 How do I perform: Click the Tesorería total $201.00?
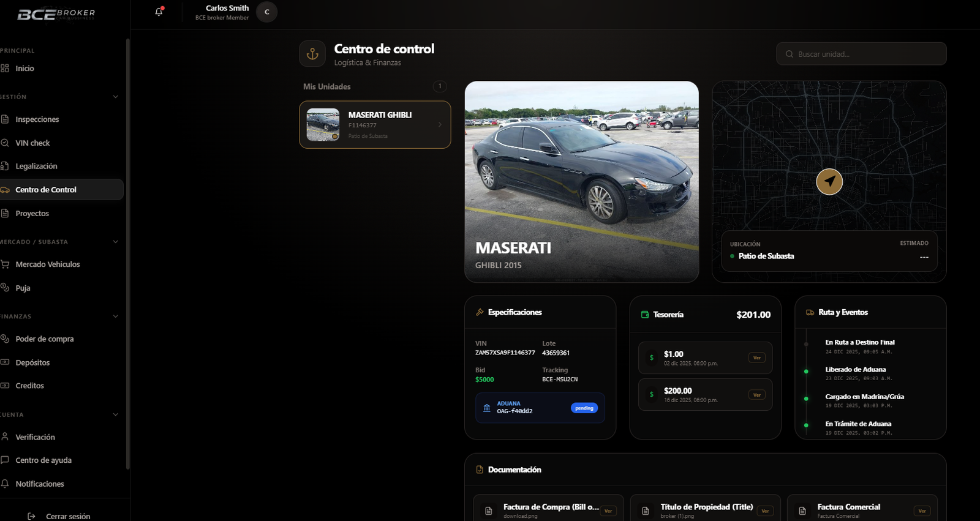[x=753, y=315]
